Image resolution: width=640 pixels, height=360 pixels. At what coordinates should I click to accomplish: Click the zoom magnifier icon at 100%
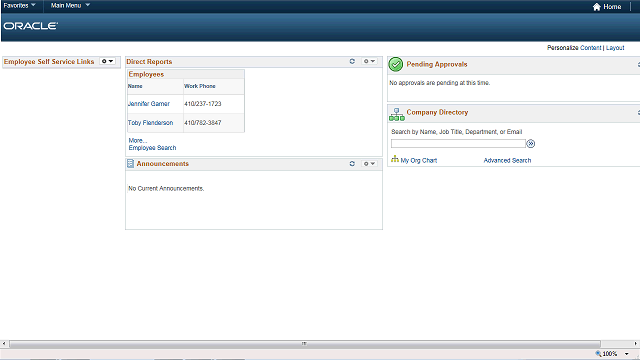(x=598, y=353)
